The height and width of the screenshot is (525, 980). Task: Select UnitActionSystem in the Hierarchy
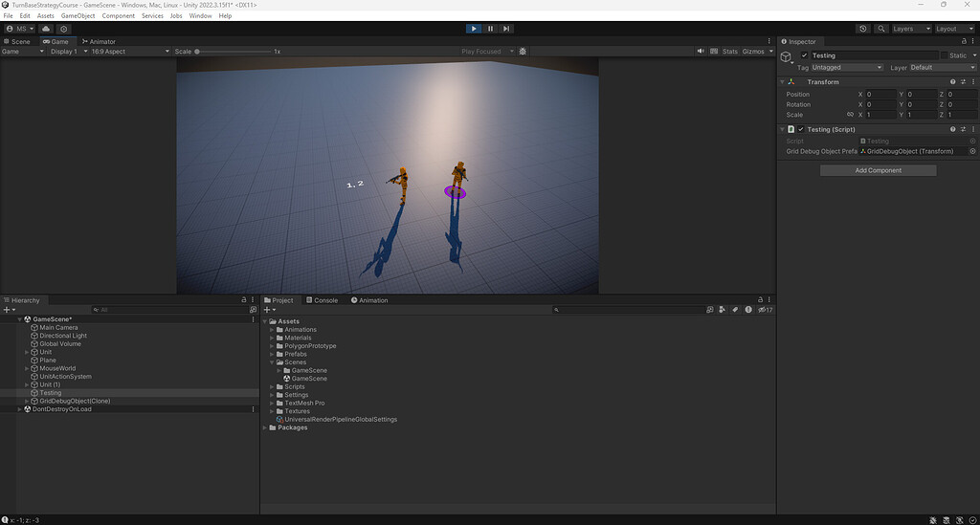[x=66, y=377]
